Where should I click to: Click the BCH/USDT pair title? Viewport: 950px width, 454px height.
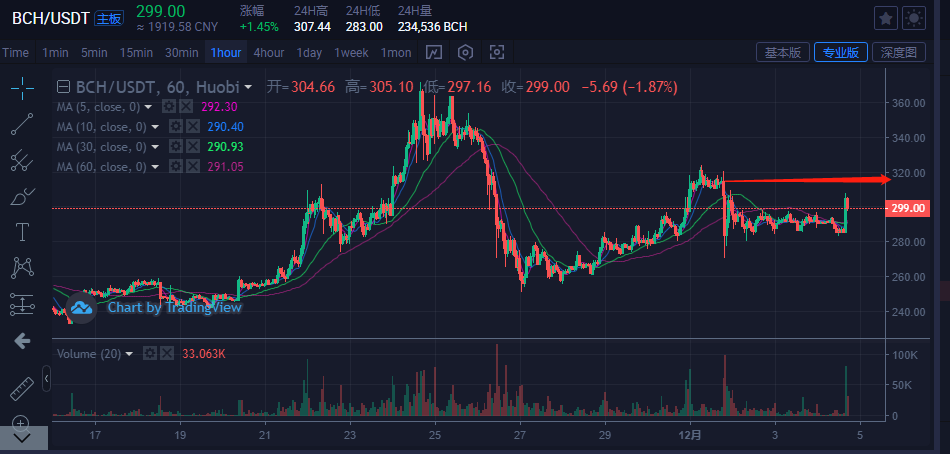pos(51,18)
